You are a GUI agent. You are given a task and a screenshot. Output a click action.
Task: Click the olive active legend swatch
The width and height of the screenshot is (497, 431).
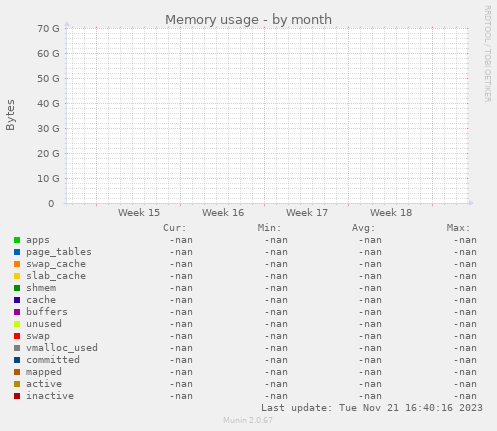coord(17,384)
